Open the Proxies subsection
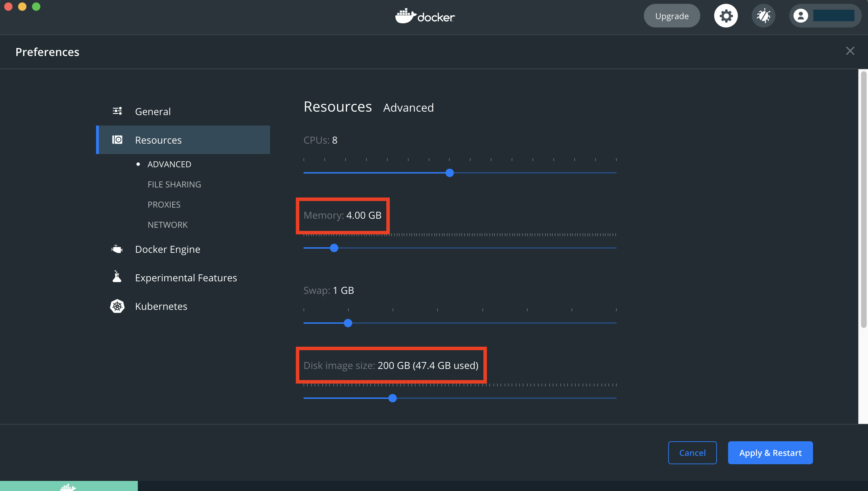The image size is (868, 491). pyautogui.click(x=164, y=205)
